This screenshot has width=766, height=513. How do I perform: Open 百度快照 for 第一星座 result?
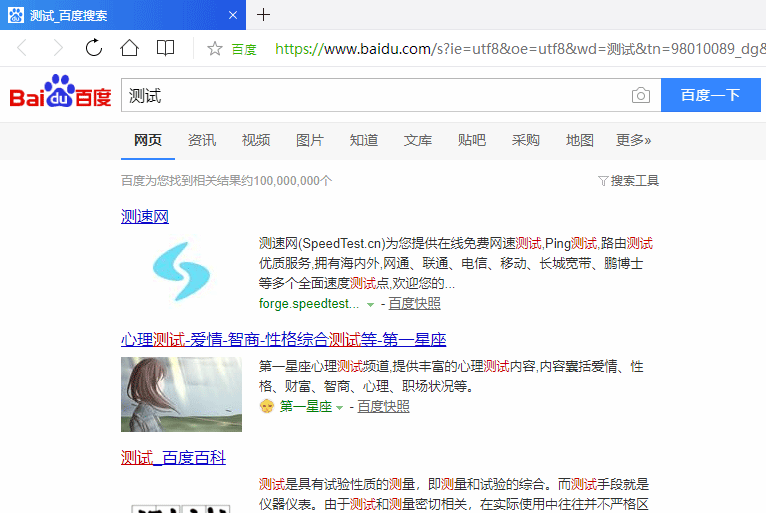tap(383, 406)
